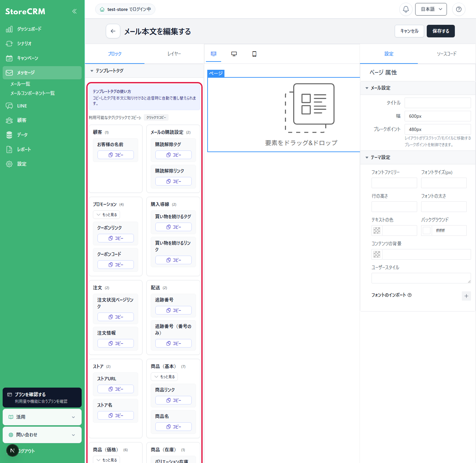This screenshot has width=476, height=463.
Task: Click the キャンセル button
Action: click(x=409, y=31)
